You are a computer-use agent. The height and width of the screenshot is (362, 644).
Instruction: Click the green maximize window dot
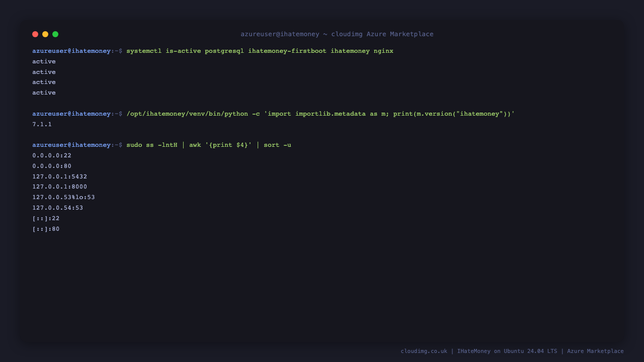pyautogui.click(x=55, y=34)
